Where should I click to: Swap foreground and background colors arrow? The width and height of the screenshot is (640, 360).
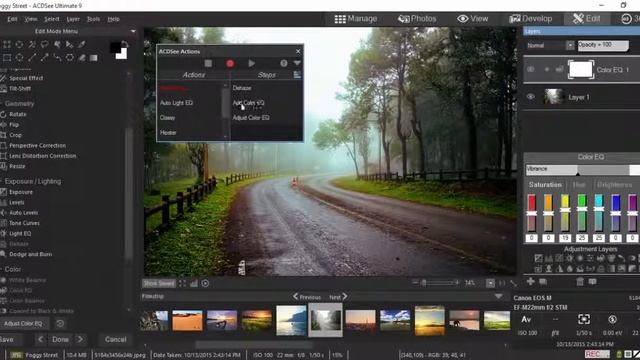[124, 44]
